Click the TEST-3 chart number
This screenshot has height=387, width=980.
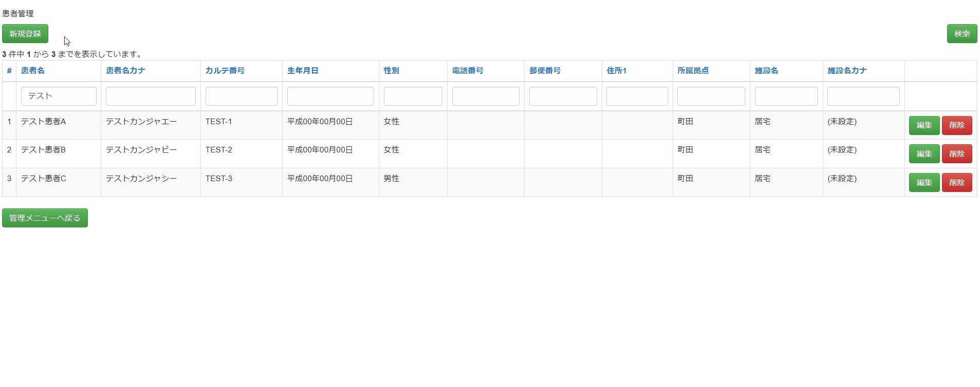[219, 179]
